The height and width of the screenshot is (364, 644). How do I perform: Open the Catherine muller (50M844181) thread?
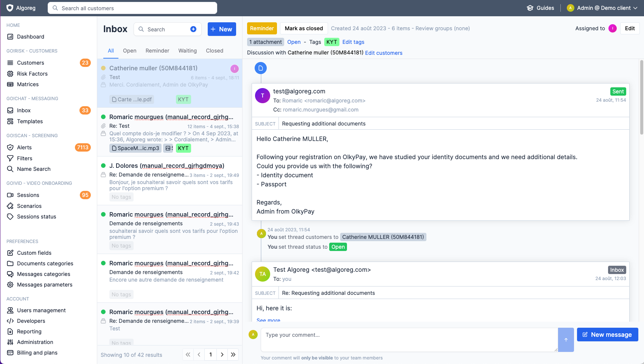170,83
